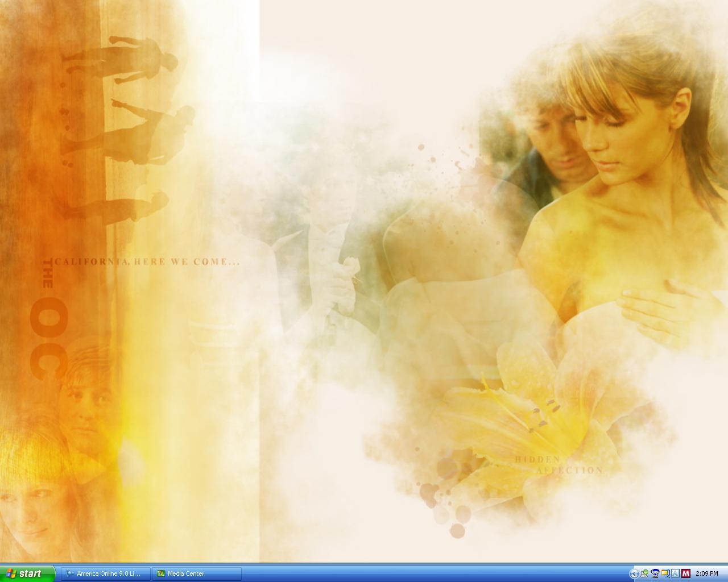Open the red McAfee tray icon
The height and width of the screenshot is (582, 728).
coord(686,573)
